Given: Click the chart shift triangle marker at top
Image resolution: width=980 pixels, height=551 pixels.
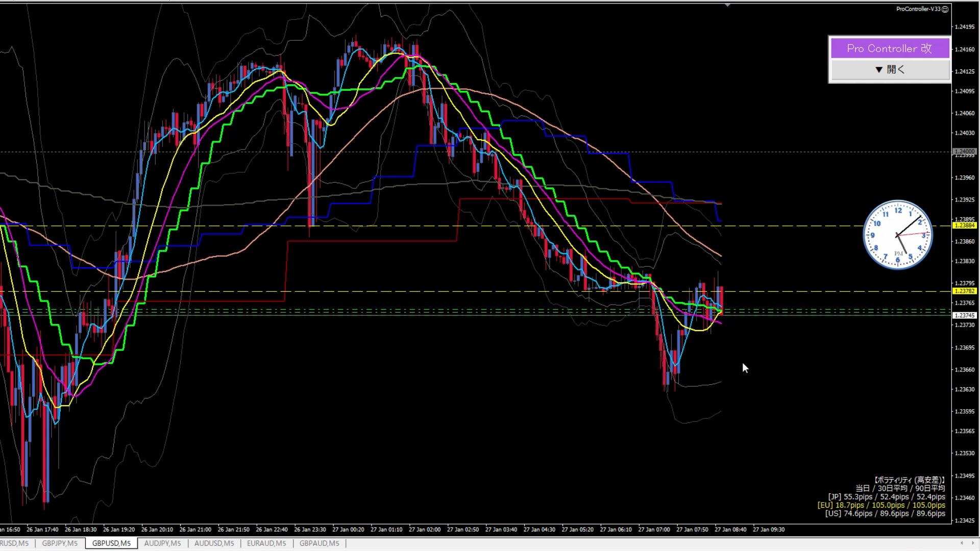Looking at the screenshot, I should pyautogui.click(x=727, y=5).
